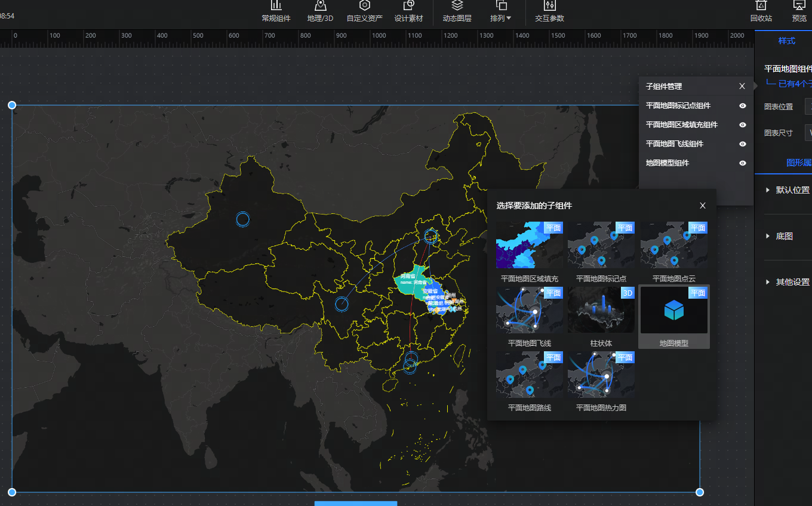Click the 预览 preview icon

click(799, 7)
